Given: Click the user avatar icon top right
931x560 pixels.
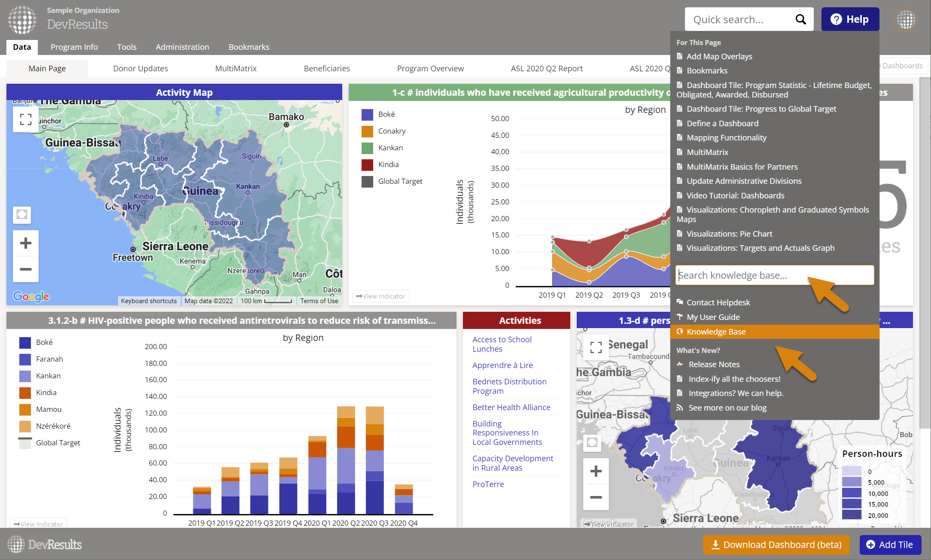Looking at the screenshot, I should click(x=906, y=19).
